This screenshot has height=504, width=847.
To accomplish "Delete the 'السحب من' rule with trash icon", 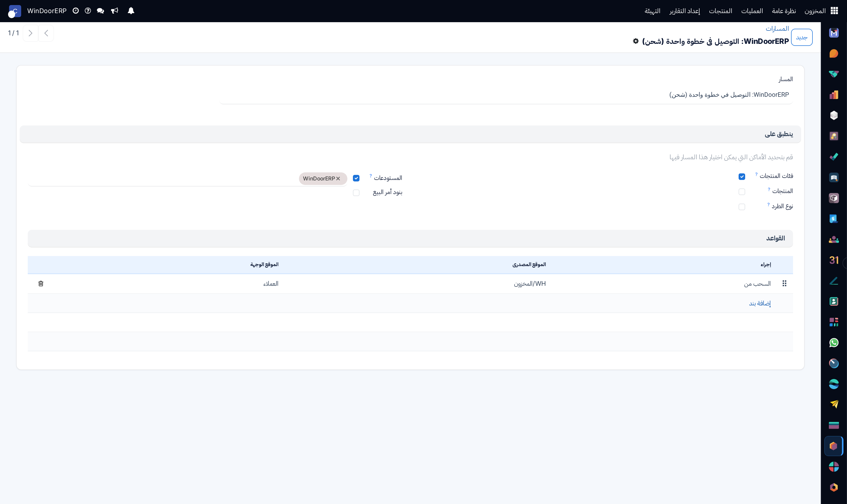I will 41,283.
